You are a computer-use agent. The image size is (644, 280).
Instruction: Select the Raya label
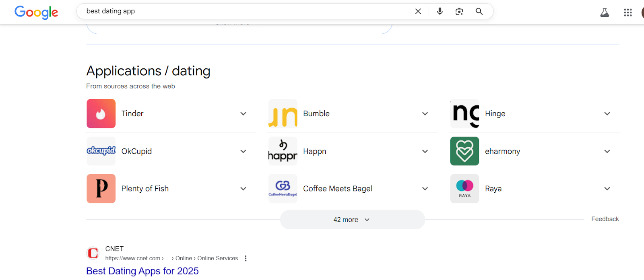493,189
